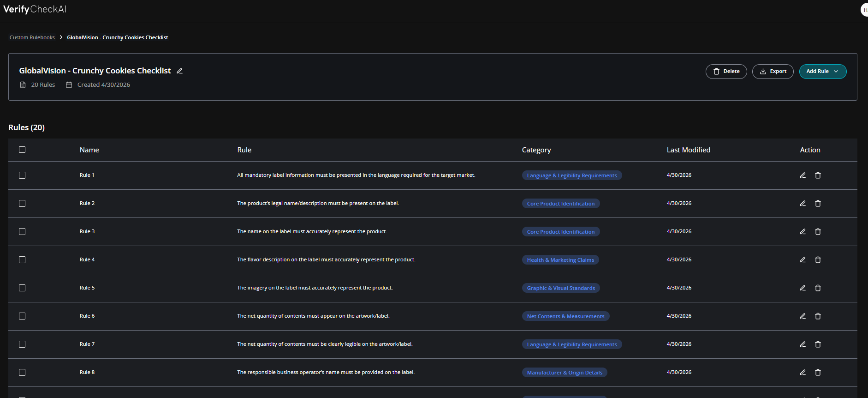868x398 pixels.
Task: Click the Manufacturer & Origin Details tag
Action: pos(565,373)
